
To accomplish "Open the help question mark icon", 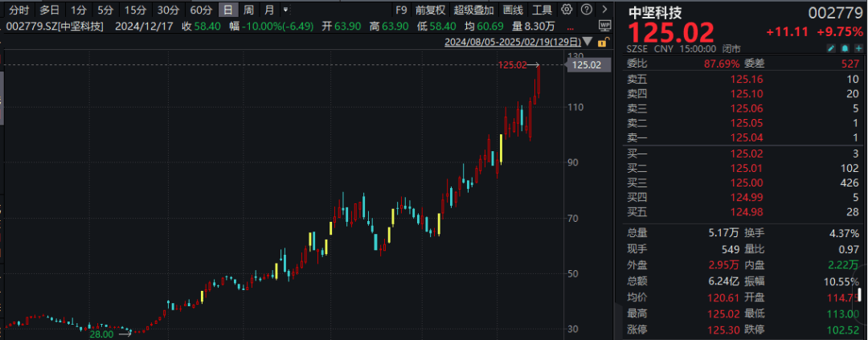I will (x=587, y=10).
